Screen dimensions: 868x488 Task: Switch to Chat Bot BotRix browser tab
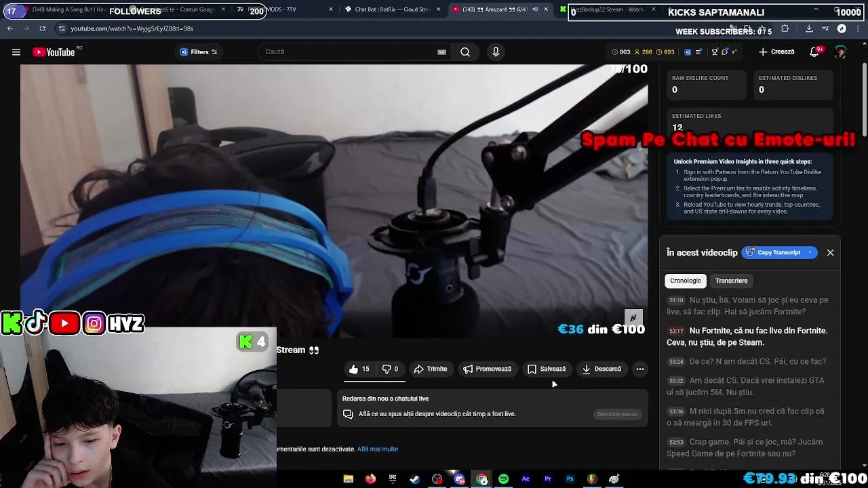(393, 9)
